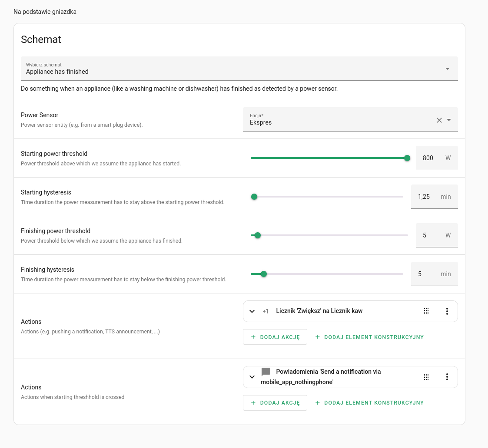Click the Starting power threshold value field
The width and height of the screenshot is (488, 448).
pos(437,158)
